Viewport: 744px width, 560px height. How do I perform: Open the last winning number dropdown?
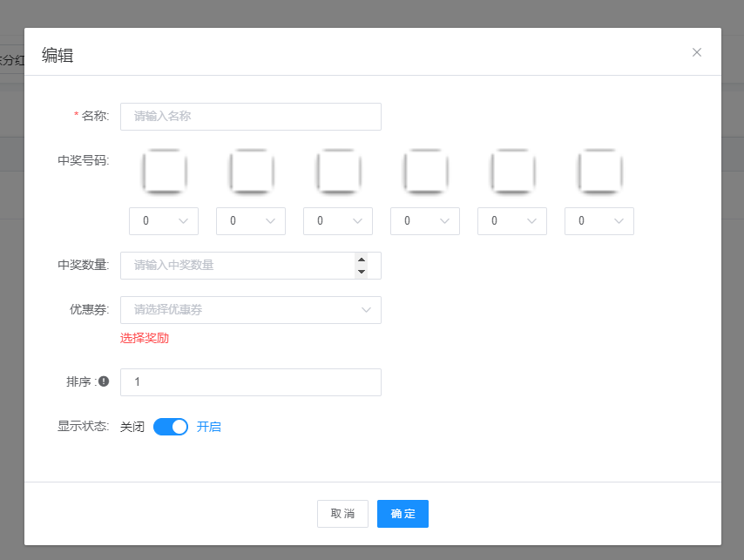pyautogui.click(x=599, y=221)
